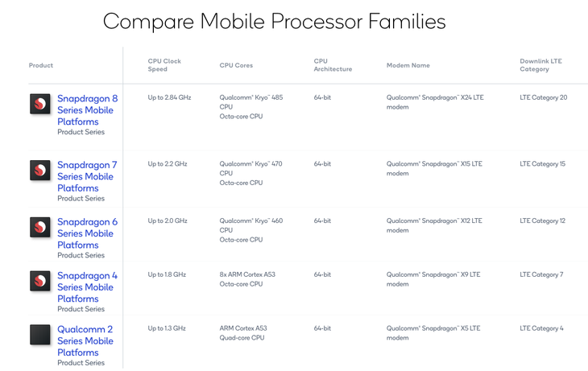
Task: Open Snapdragon 4 Series Mobile Platforms link
Action: (x=87, y=287)
